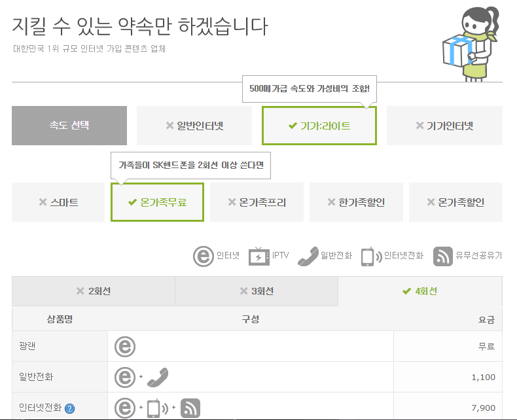Click the router icon in the 인터넷전화 row
Image resolution: width=517 pixels, height=420 pixels.
(x=190, y=408)
